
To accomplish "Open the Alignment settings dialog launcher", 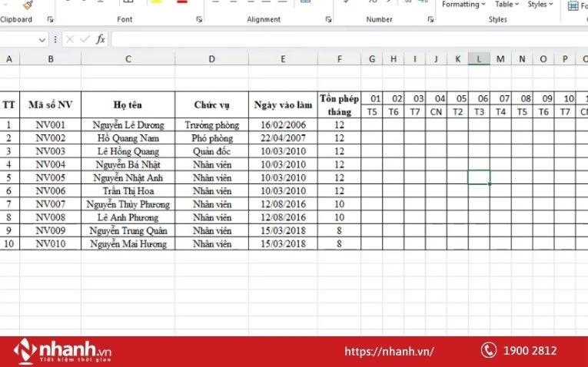I will coord(328,19).
